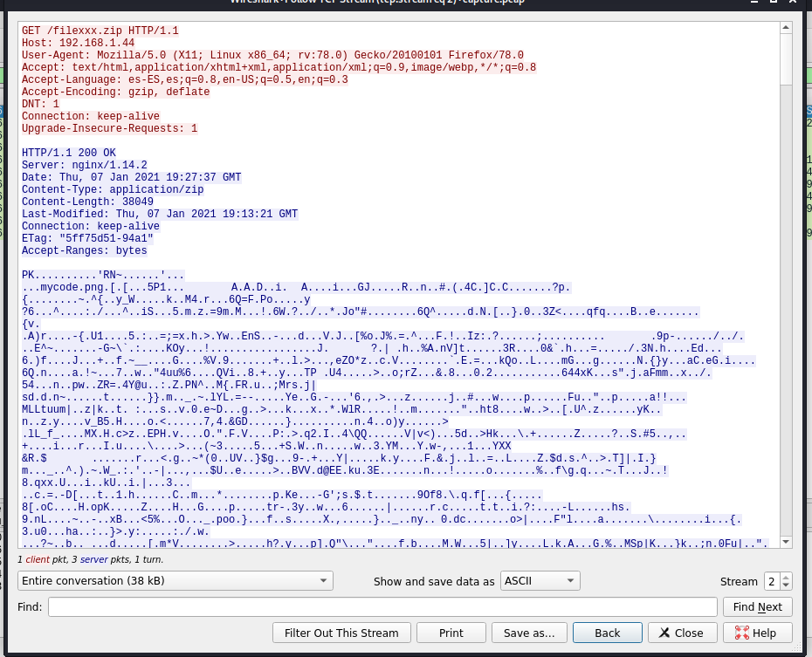Screen dimensions: 812x657
Task: Click the X icon on the Close button
Action: [664, 633]
